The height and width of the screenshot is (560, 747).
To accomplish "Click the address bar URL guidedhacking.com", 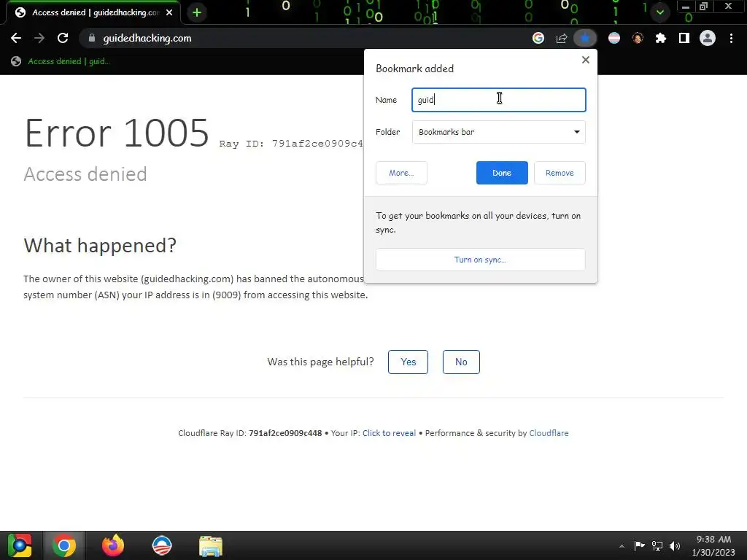I will coord(147,38).
